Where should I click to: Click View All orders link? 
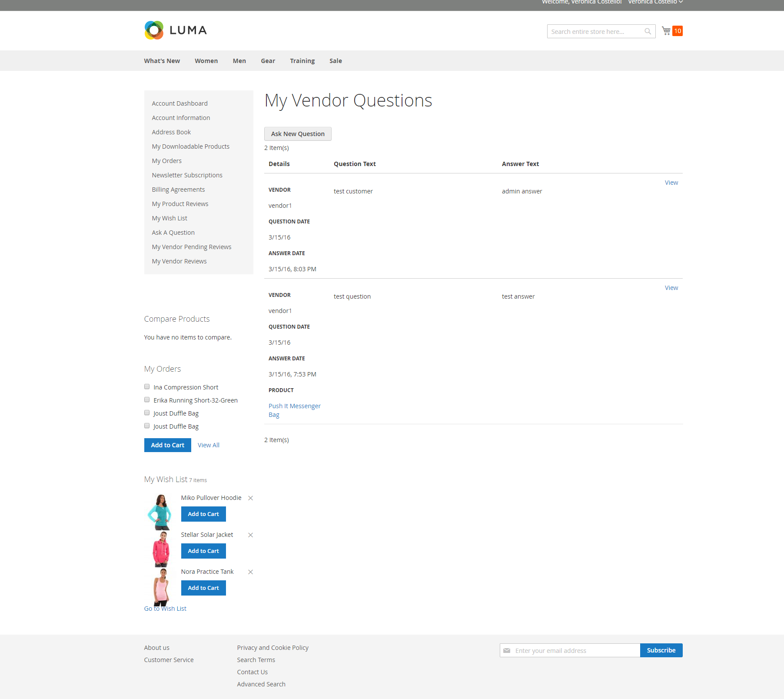(x=209, y=445)
